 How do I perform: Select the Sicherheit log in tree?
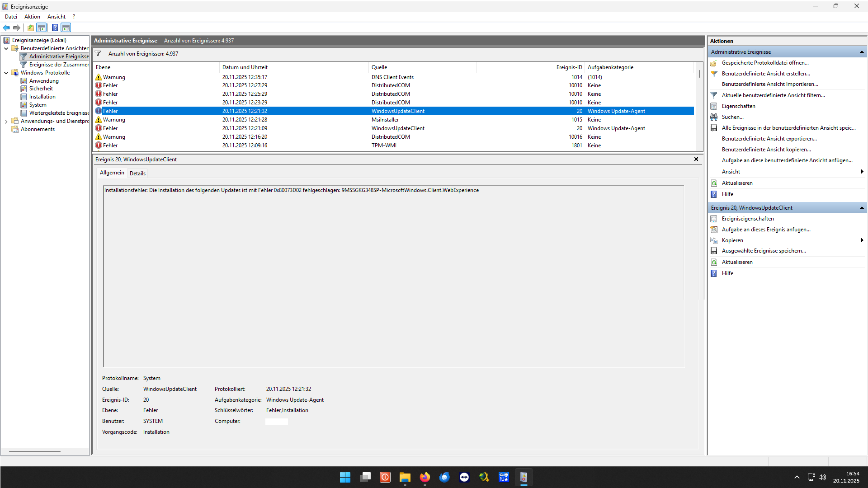(41, 89)
